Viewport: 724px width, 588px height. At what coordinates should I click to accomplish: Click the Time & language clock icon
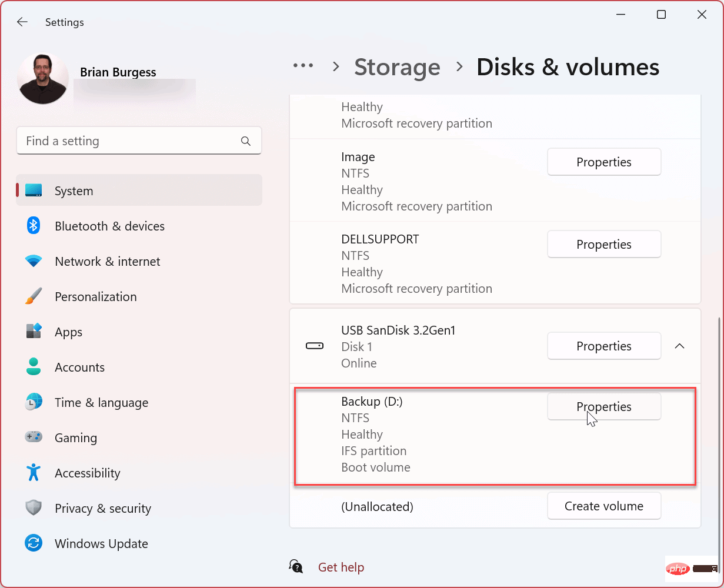(x=34, y=402)
